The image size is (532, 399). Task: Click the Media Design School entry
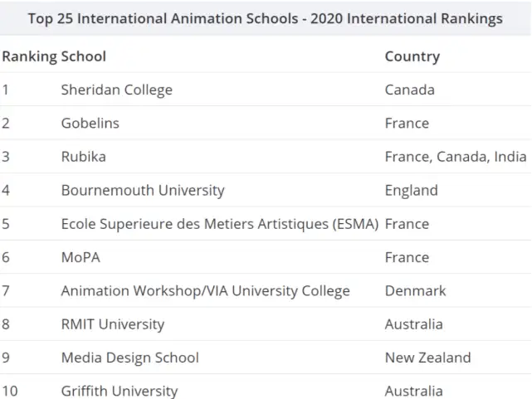pos(129,358)
